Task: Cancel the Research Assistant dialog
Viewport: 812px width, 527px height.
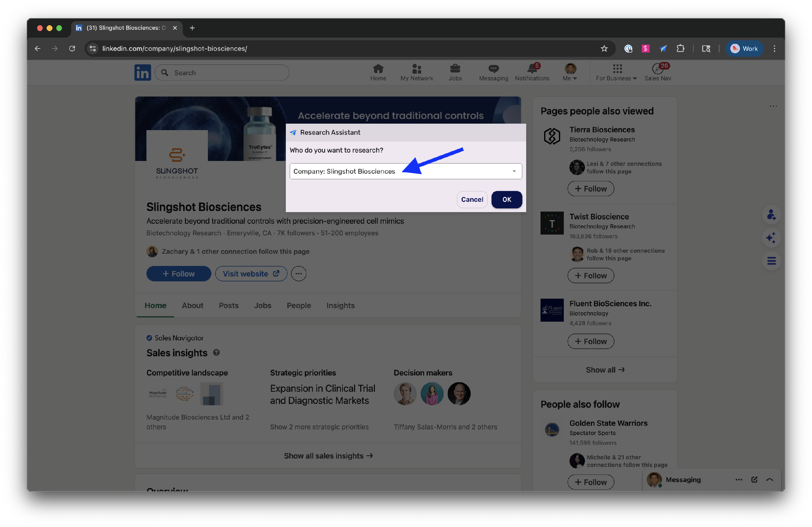Action: 472,199
